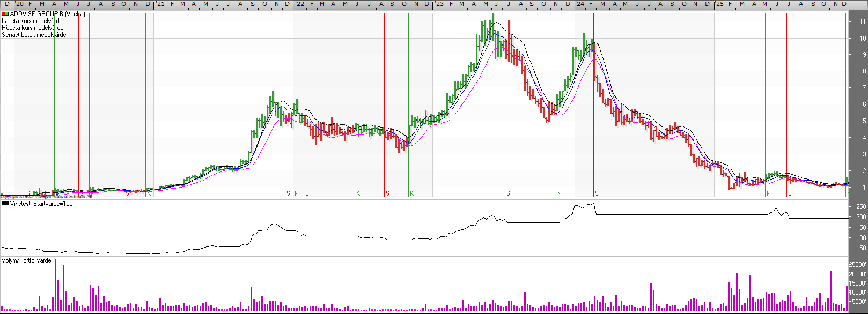Click the red-green ADDVISE GROUP B legend icon

click(5, 14)
